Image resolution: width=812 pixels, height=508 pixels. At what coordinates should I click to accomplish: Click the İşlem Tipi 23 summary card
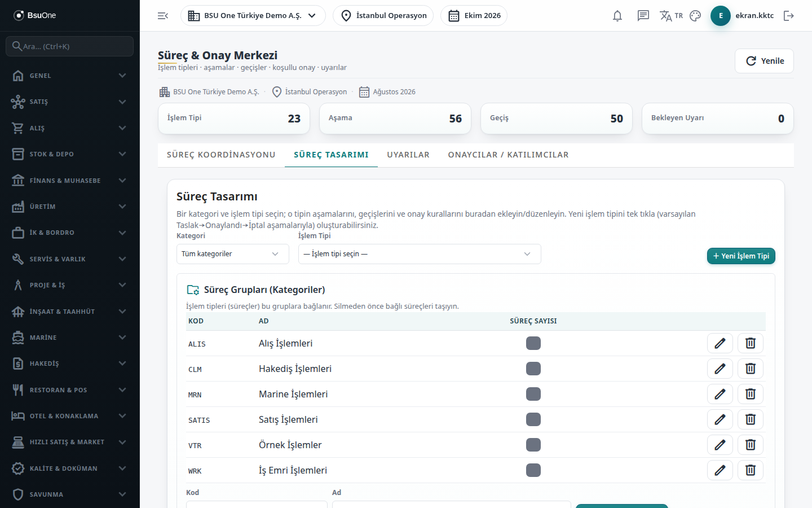(x=234, y=119)
